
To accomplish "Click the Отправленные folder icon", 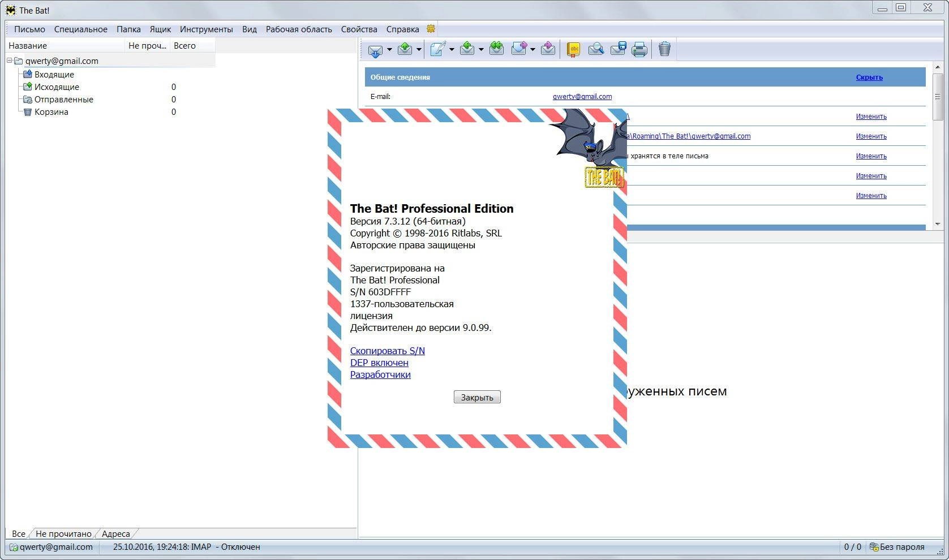I will [x=27, y=99].
